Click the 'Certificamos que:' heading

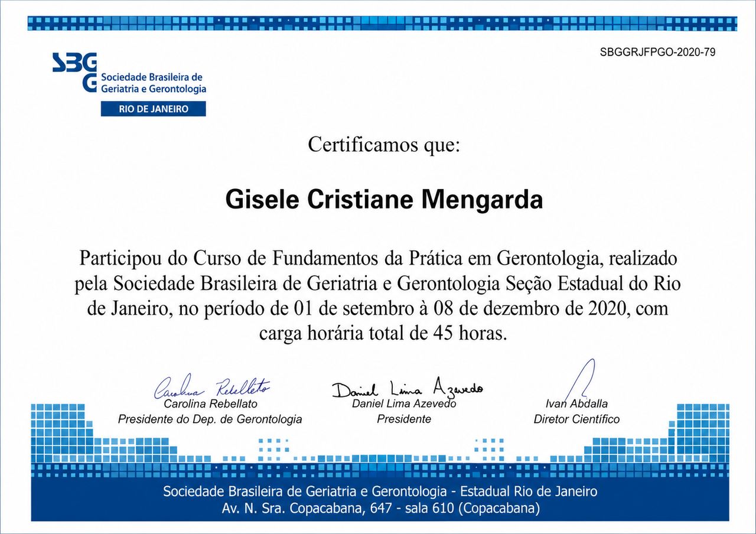[x=383, y=144]
